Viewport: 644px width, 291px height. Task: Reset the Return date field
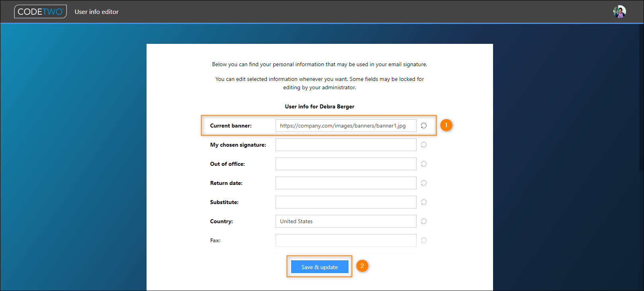(424, 183)
